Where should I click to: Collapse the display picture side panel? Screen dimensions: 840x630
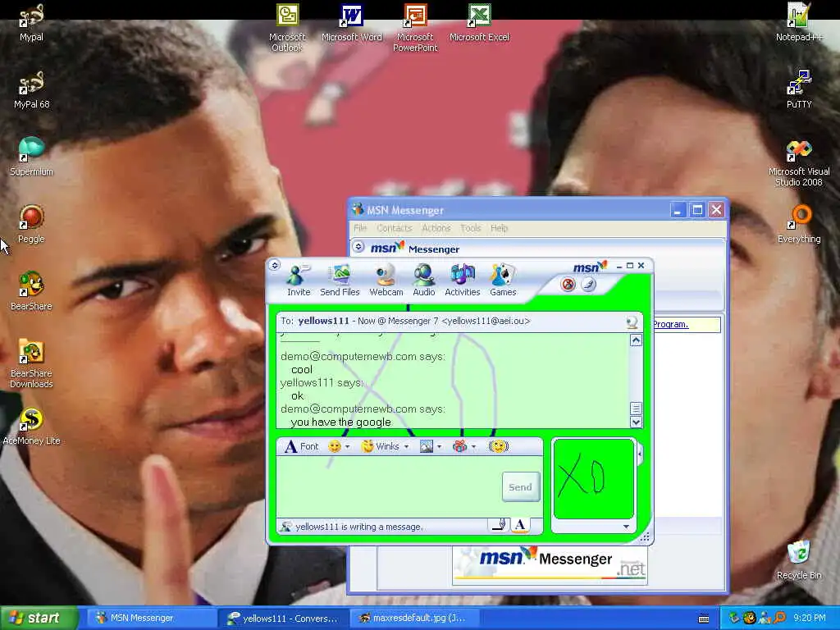(x=640, y=454)
